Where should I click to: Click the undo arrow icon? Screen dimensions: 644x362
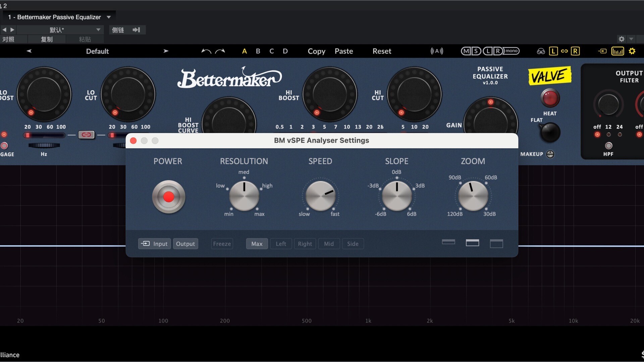pos(206,51)
